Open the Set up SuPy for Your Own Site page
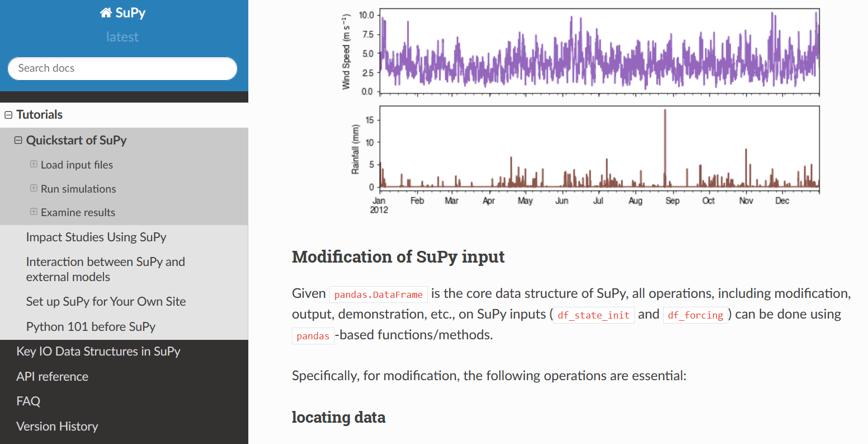The image size is (868, 444). [x=106, y=301]
